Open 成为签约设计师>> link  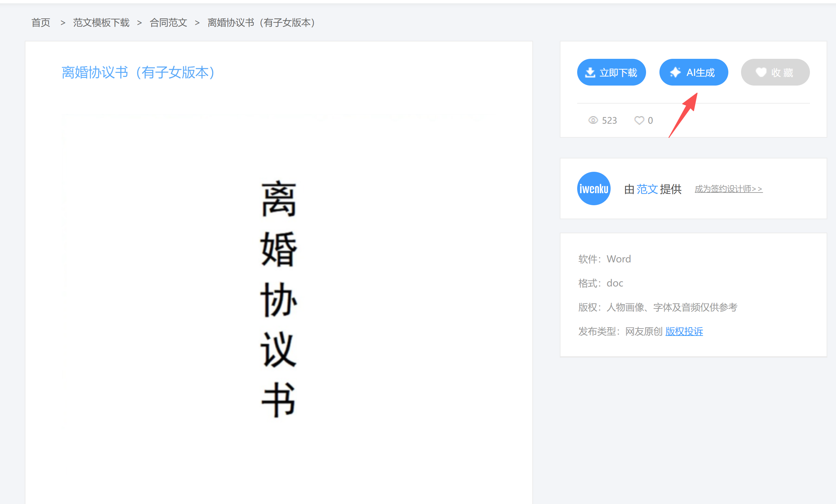[728, 189]
